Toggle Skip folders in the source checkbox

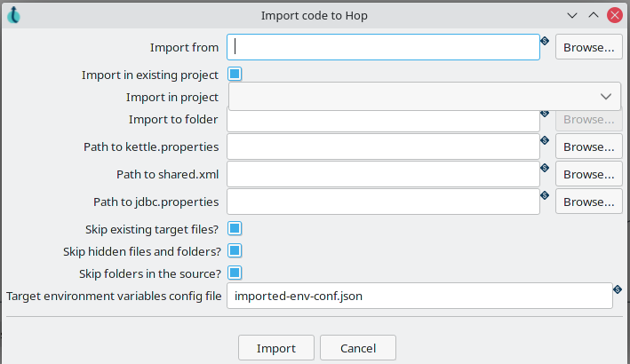pos(235,273)
